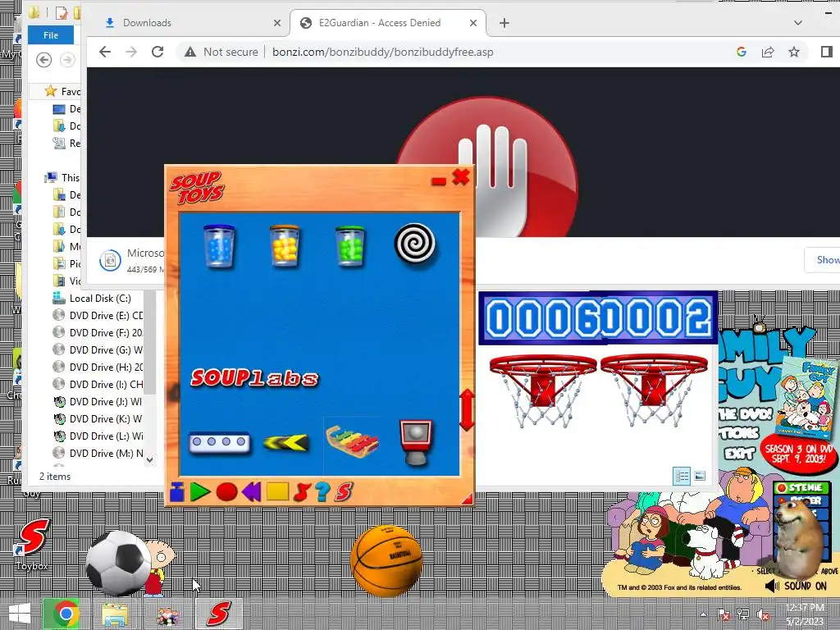Select the E2Guardian - Access Denied tab
This screenshot has width=840, height=630.
click(x=379, y=22)
